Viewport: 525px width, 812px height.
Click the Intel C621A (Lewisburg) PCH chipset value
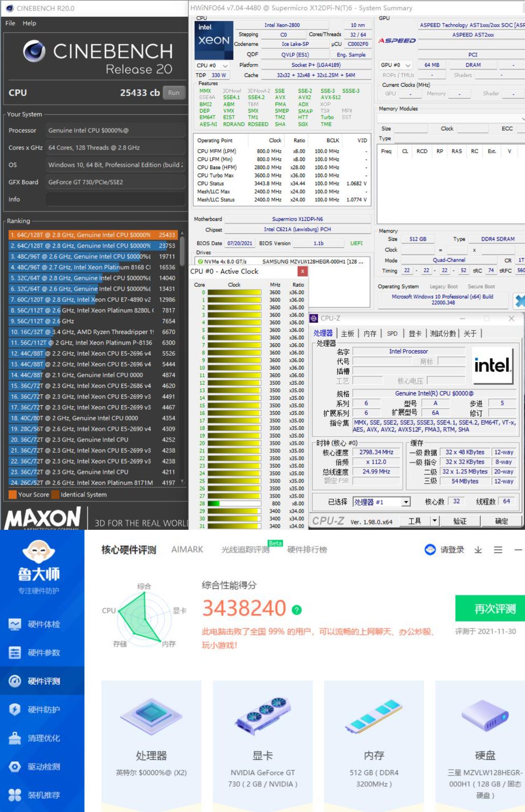coord(297,229)
